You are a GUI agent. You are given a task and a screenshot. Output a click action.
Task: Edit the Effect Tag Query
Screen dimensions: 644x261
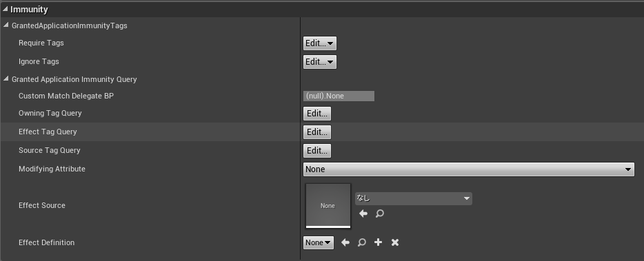pos(317,132)
